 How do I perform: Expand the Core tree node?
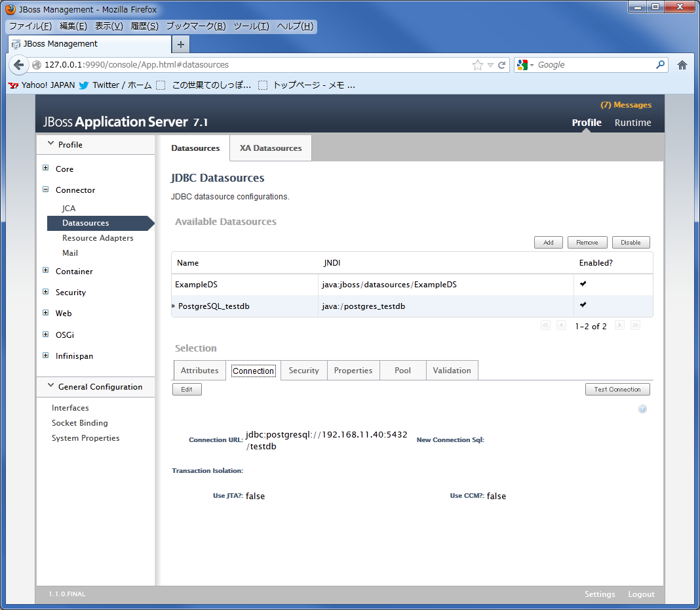coord(45,168)
